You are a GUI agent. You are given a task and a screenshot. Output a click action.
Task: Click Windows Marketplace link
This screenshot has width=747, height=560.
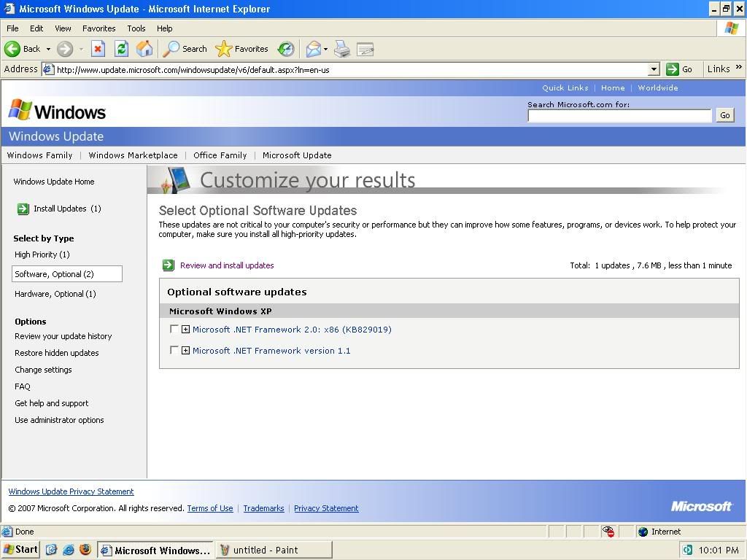(133, 155)
